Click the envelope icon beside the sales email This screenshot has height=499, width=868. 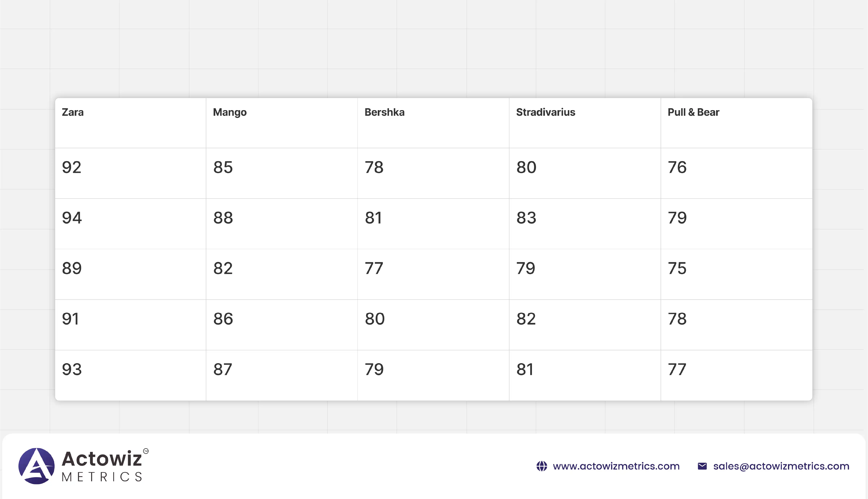[702, 466]
